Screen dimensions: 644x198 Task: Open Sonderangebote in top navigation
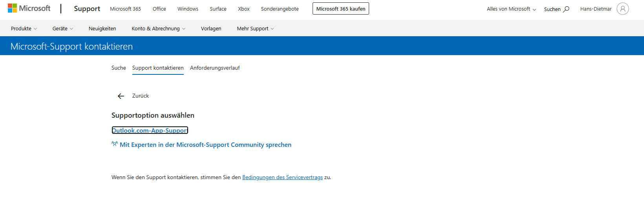pos(280,9)
